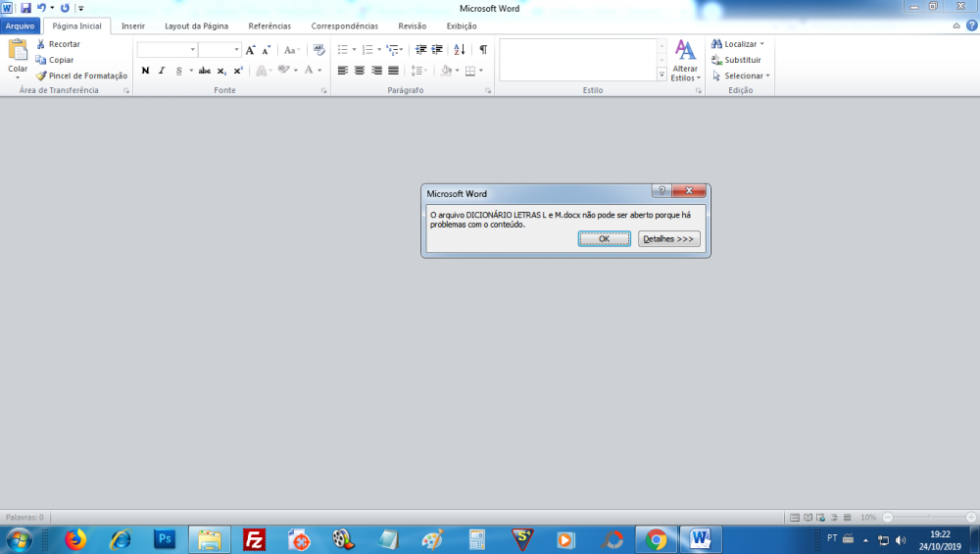
Task: Click Recortar to cut selection
Action: tap(58, 44)
